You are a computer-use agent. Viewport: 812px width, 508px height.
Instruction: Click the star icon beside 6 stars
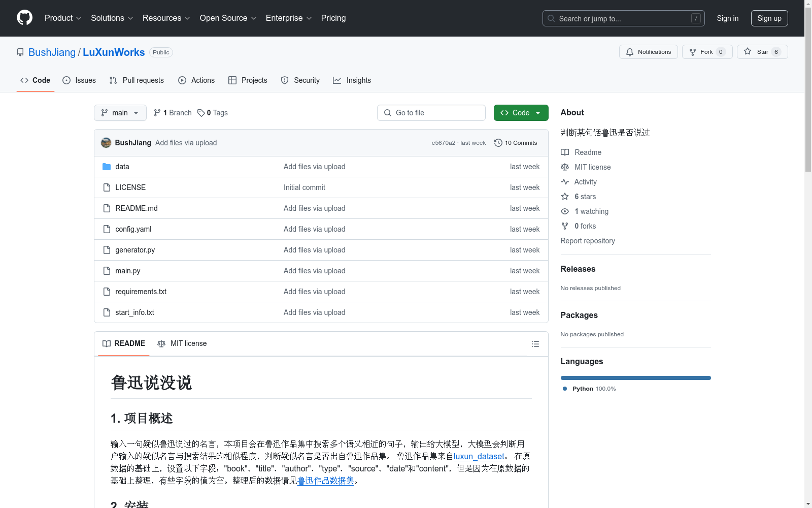point(565,197)
